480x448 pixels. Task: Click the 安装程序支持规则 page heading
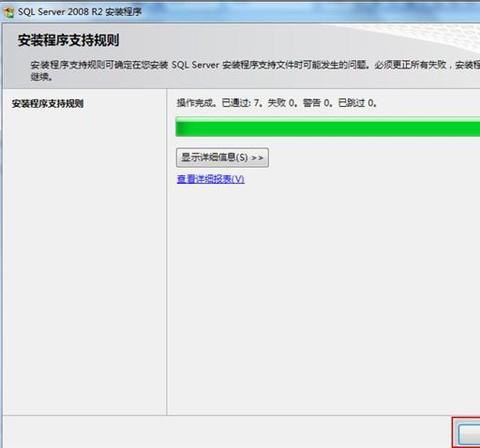[68, 40]
